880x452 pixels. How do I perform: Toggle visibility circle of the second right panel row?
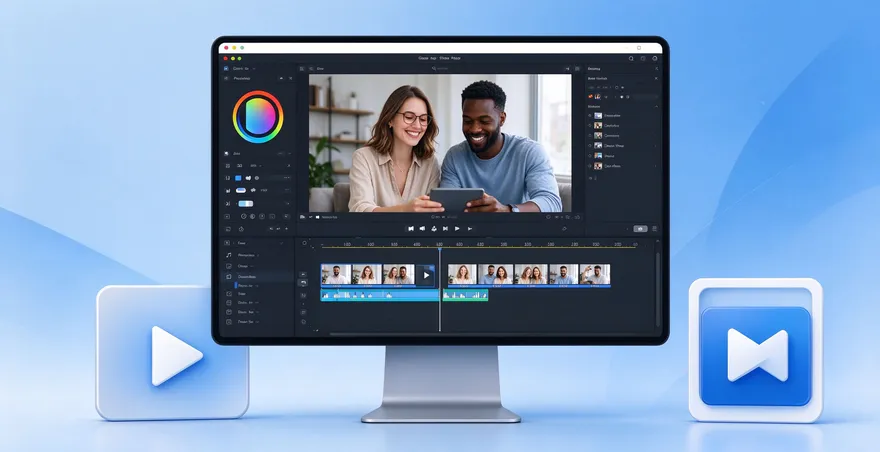(590, 126)
